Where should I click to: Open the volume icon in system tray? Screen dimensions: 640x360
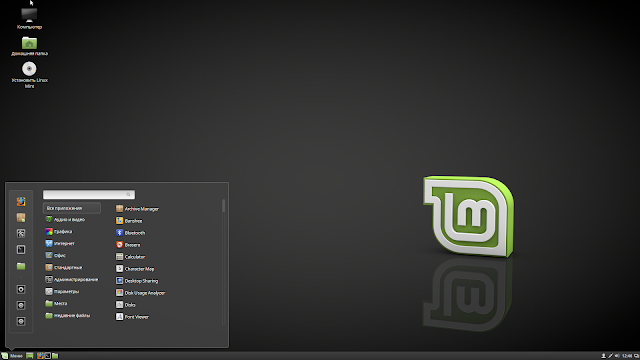click(x=617, y=356)
